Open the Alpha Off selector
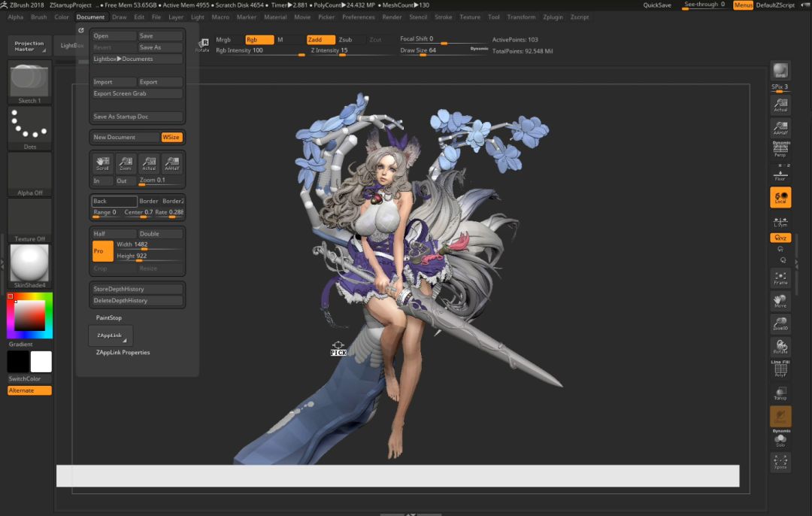 click(29, 174)
